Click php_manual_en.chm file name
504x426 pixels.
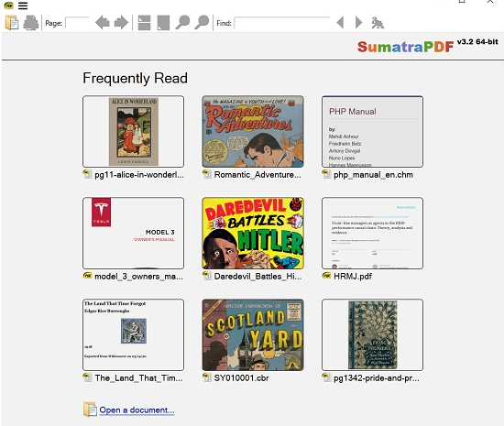373,175
